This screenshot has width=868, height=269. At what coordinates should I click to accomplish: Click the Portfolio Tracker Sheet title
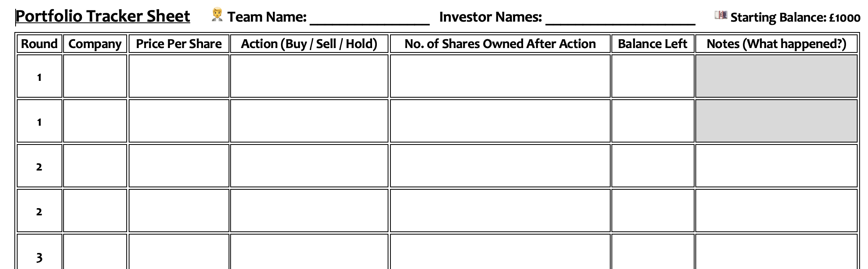(x=103, y=16)
